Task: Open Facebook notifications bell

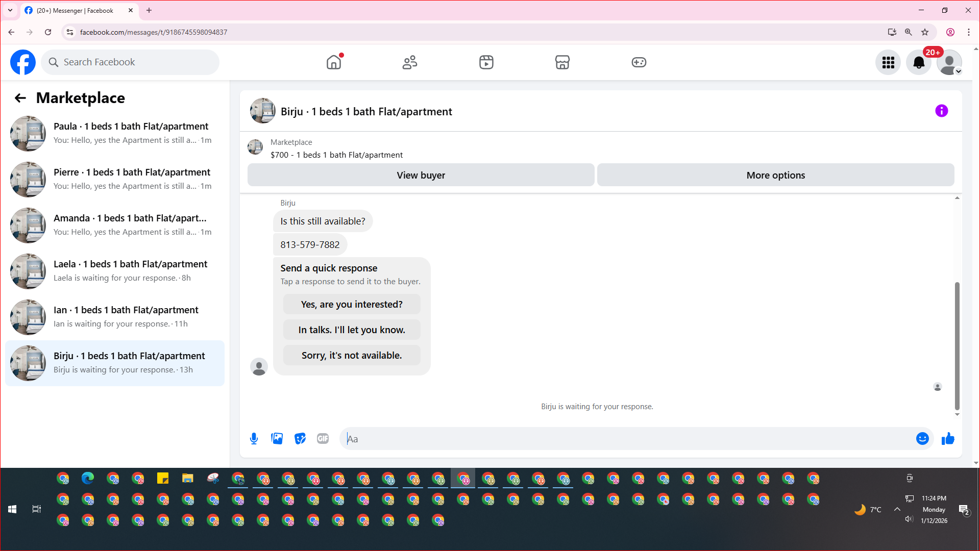Action: (x=918, y=62)
